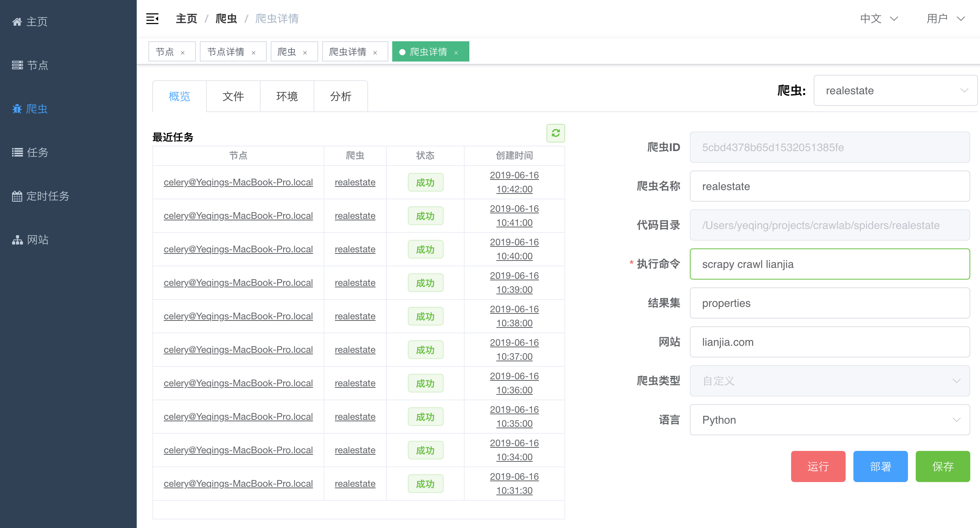Expand the realestate spider selector dropdown
Screen dimensions: 980x528
tap(895, 90)
